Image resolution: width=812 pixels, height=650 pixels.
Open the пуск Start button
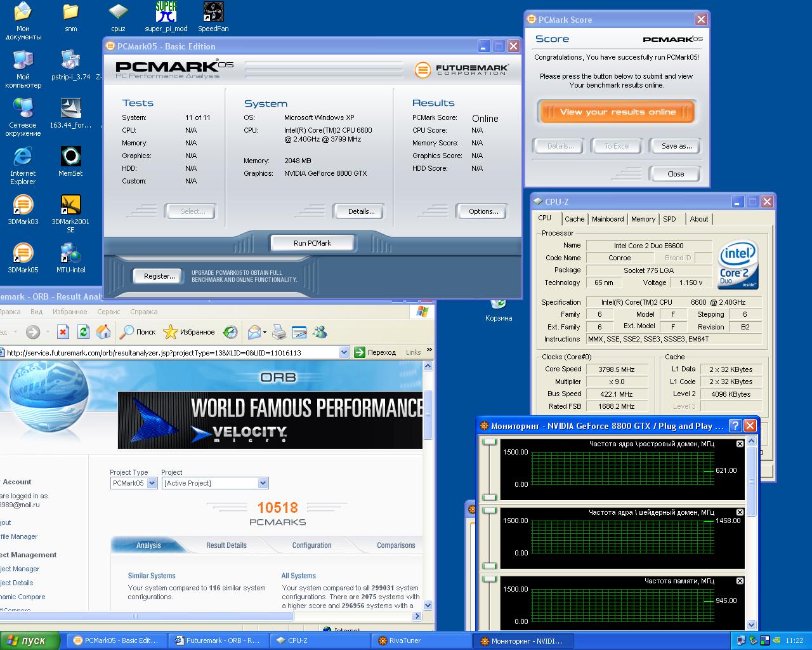click(29, 640)
